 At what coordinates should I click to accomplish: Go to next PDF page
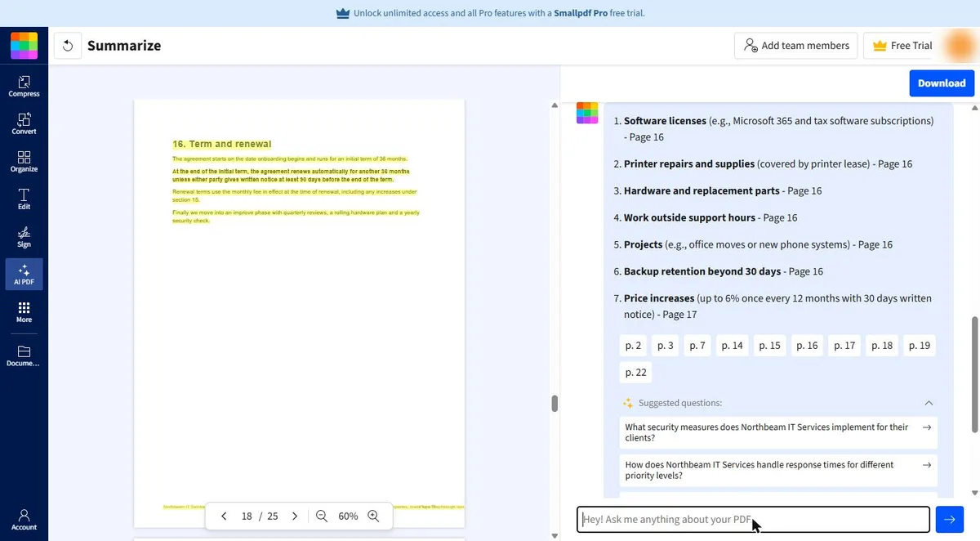(x=295, y=516)
